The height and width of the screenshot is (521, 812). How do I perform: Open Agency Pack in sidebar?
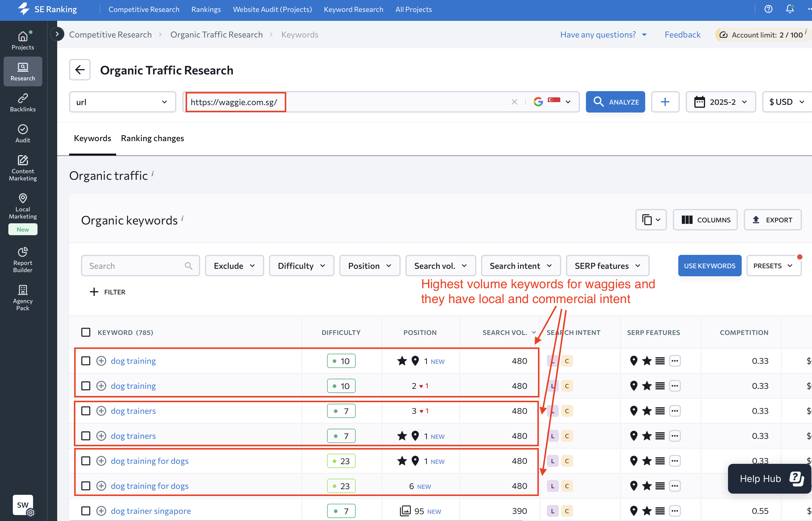(x=23, y=298)
